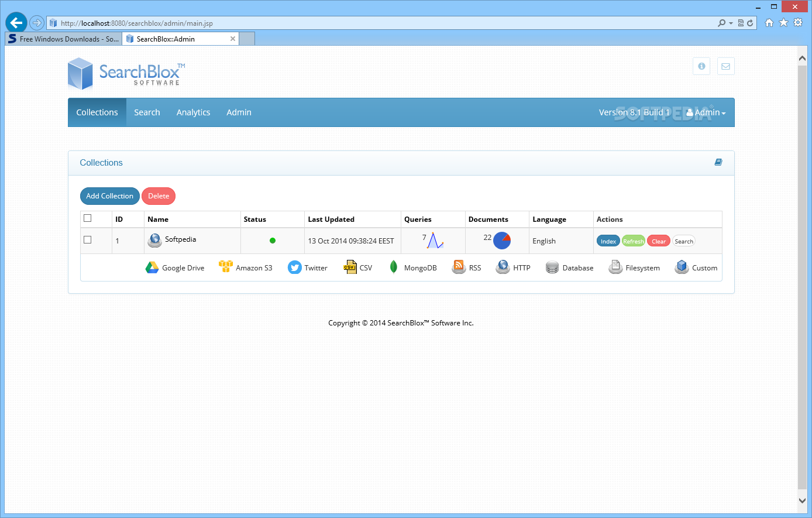
Task: Close the SearchBlox::Admin browser tab
Action: coord(233,39)
